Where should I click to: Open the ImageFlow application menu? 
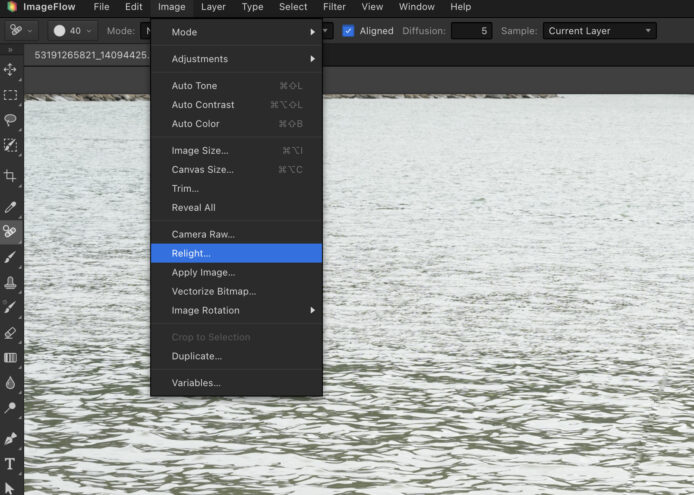[49, 7]
